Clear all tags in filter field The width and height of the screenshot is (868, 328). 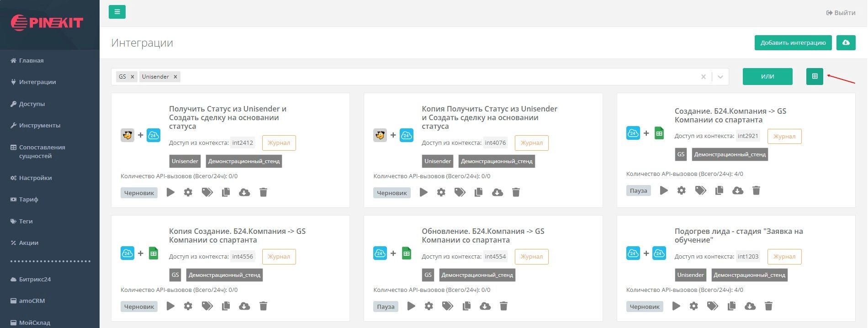click(703, 77)
